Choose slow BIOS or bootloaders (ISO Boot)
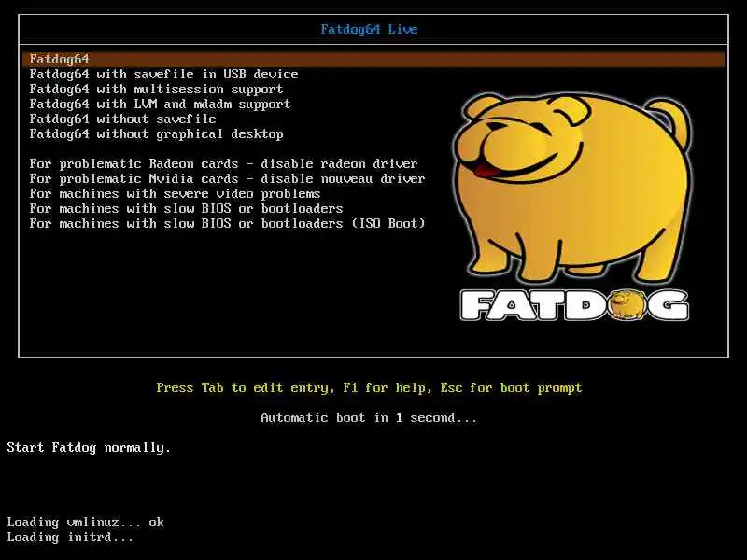The width and height of the screenshot is (747, 560). pos(227,224)
